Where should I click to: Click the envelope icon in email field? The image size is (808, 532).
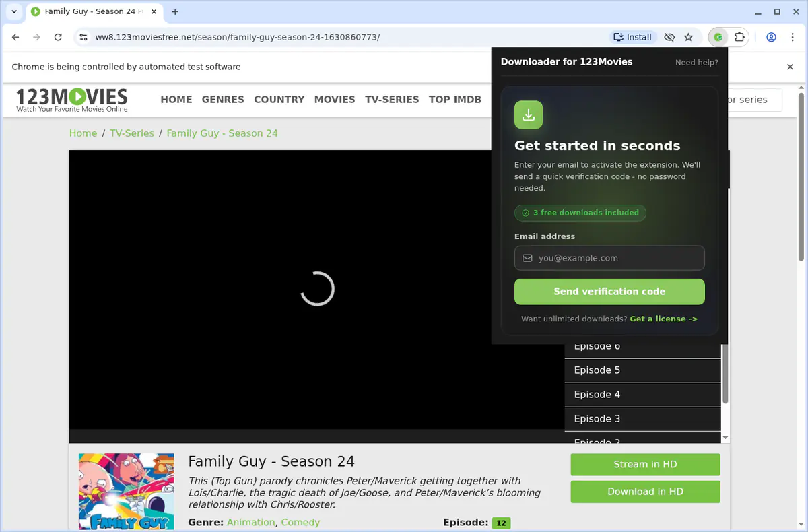(x=527, y=258)
